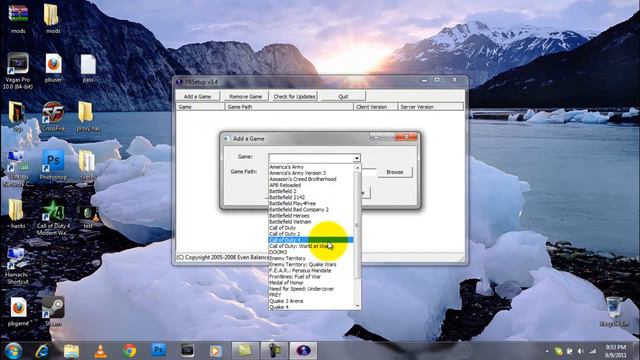Click the Quit button in PBSetup
This screenshot has height=360, width=640.
(x=343, y=96)
